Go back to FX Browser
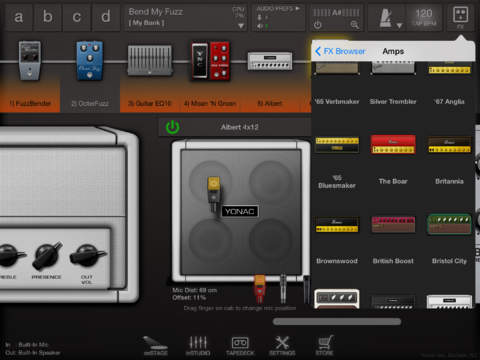The height and width of the screenshot is (360, 480). [340, 51]
